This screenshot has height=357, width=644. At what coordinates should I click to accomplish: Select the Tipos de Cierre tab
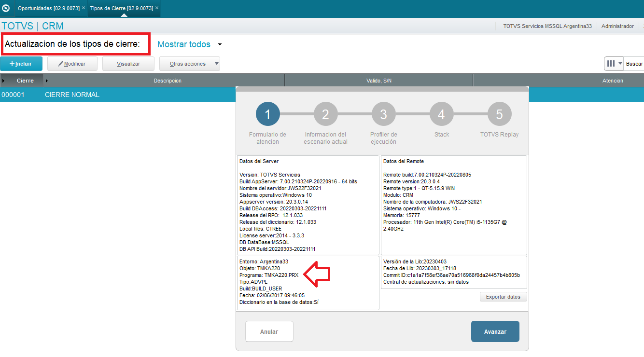122,8
